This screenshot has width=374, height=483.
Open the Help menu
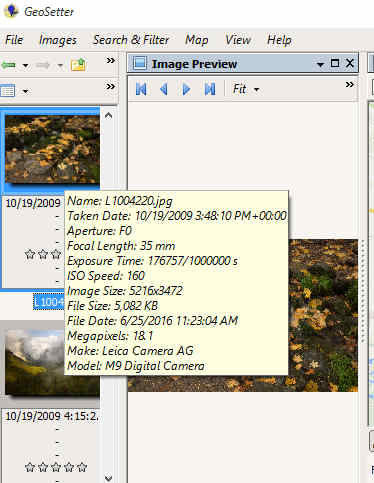pyautogui.click(x=279, y=40)
